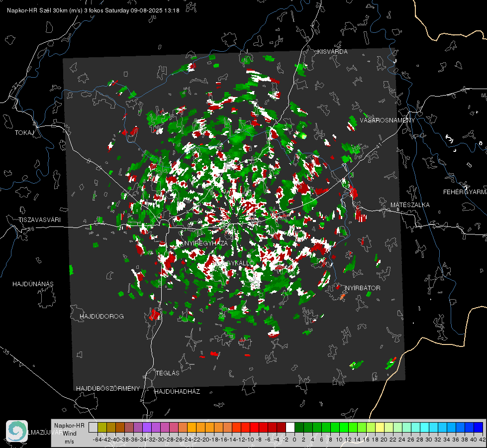Click the Napkor-HR Wind m/s legend label
Image resolution: width=487 pixels, height=448 pixels.
[69, 433]
